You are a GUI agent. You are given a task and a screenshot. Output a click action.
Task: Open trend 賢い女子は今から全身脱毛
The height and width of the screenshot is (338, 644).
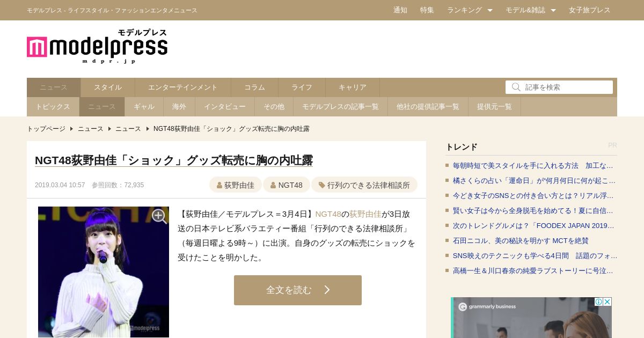pyautogui.click(x=533, y=210)
